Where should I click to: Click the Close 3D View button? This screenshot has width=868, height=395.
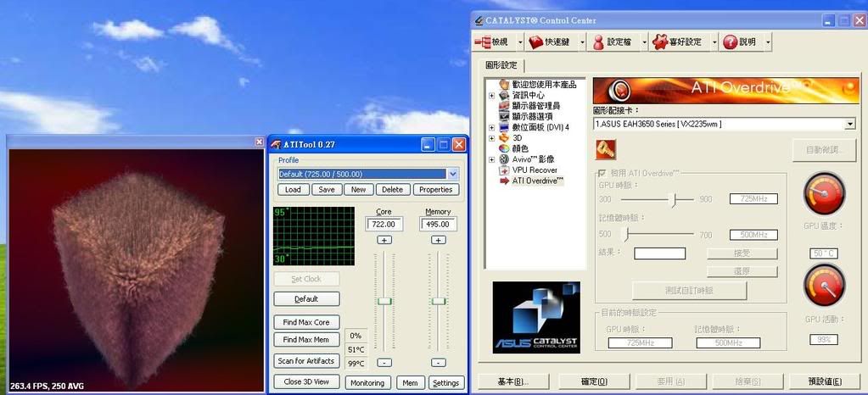pos(306,381)
